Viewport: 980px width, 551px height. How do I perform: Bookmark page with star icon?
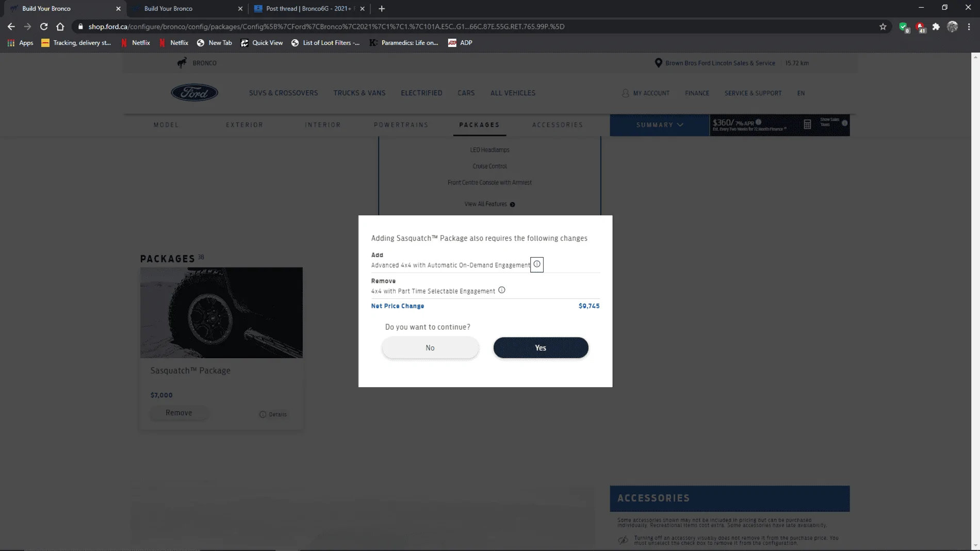click(x=883, y=26)
